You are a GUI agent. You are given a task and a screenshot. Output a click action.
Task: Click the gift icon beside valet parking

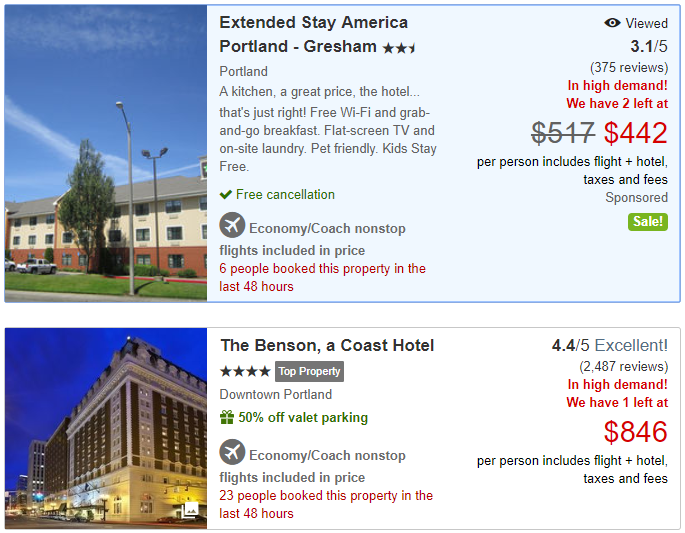(x=227, y=417)
